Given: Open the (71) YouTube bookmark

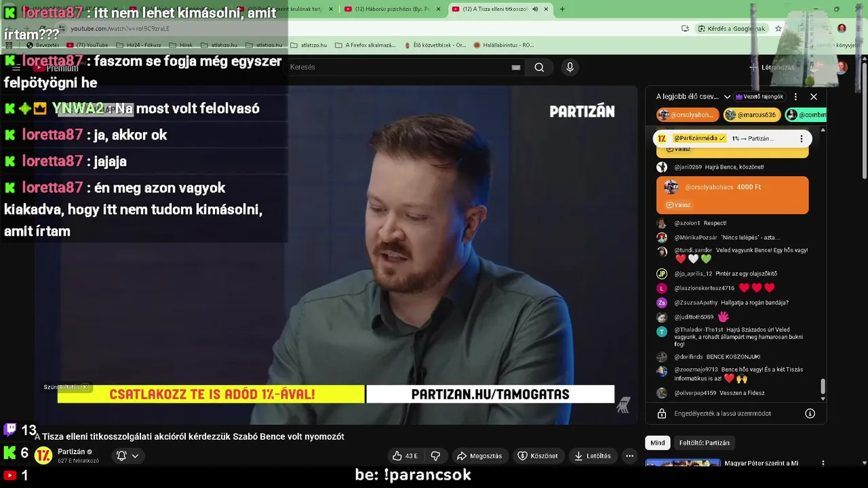Looking at the screenshot, I should pos(87,45).
